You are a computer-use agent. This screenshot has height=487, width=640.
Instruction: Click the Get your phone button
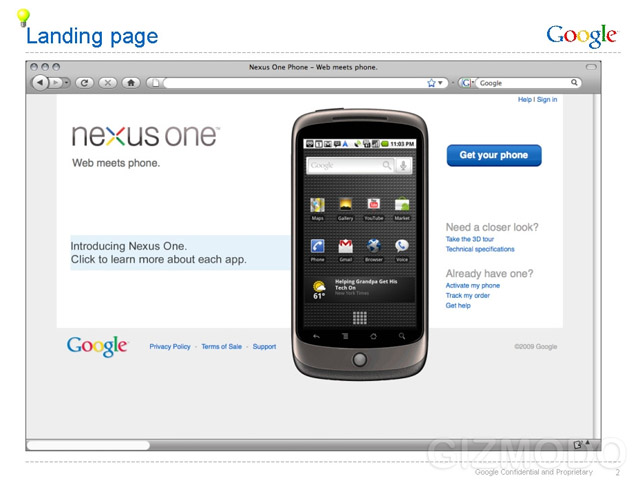(494, 155)
